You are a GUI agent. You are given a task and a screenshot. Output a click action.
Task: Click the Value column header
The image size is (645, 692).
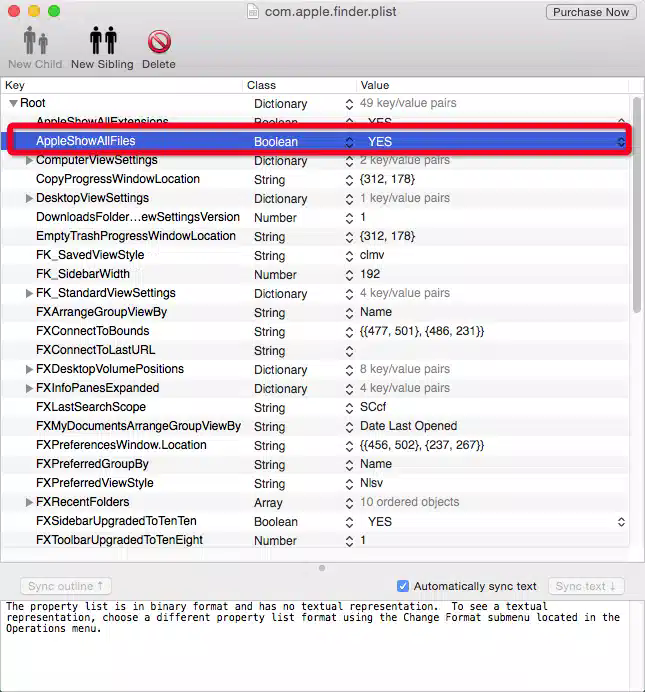(x=492, y=85)
